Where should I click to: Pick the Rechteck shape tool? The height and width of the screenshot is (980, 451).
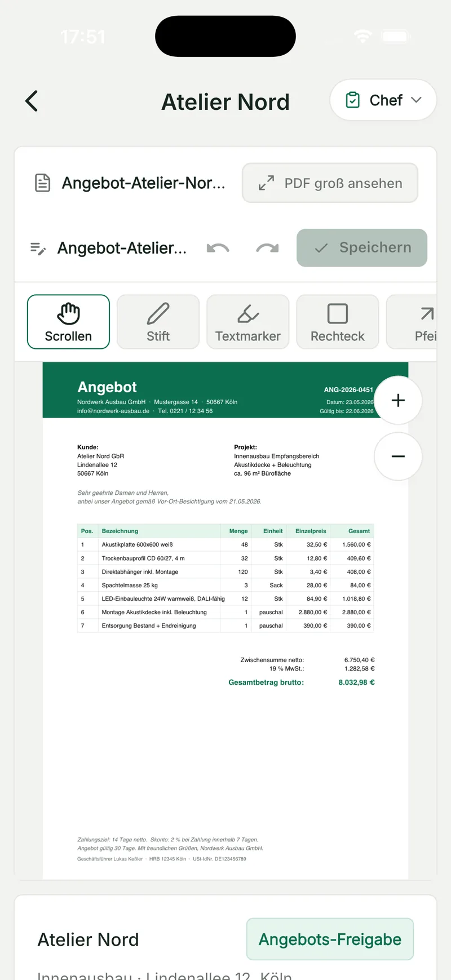point(338,322)
